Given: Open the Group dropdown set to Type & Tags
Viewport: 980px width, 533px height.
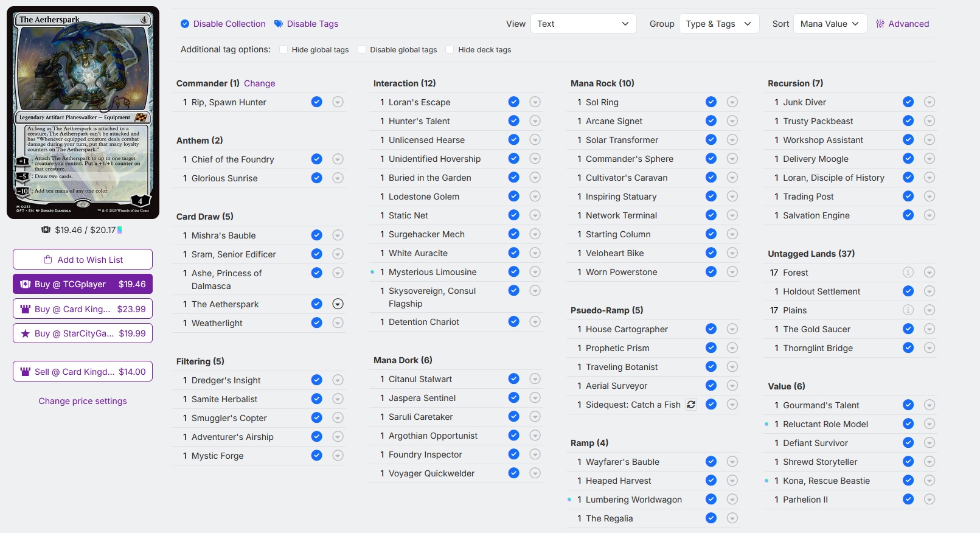Looking at the screenshot, I should (x=719, y=24).
